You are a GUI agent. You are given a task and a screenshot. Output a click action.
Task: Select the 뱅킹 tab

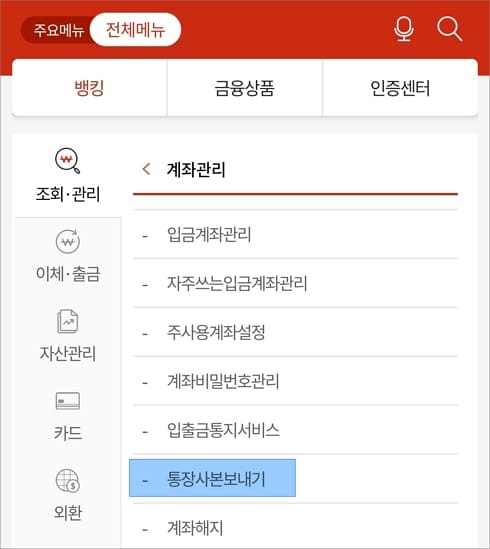tap(89, 88)
